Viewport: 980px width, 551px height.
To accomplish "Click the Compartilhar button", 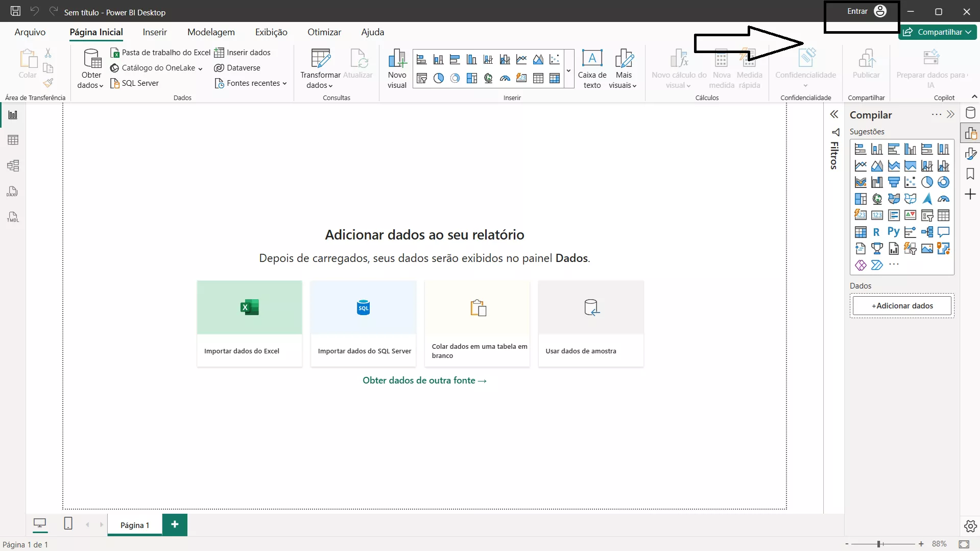I will [937, 32].
